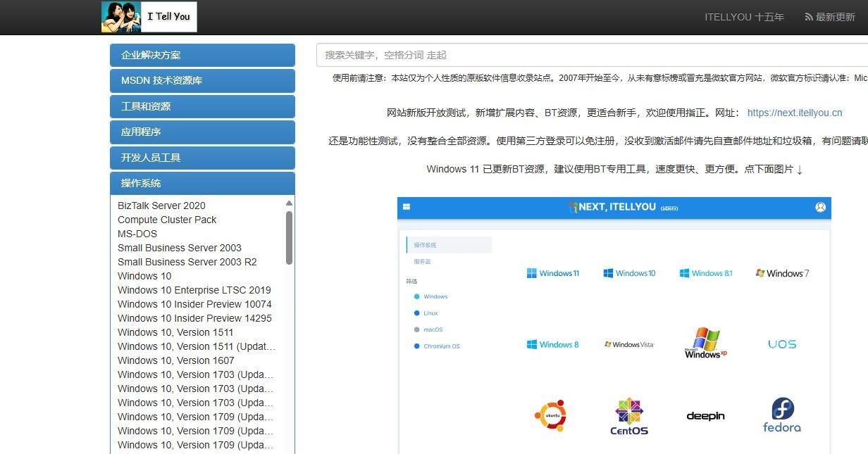Select the CentOS icon
The image size is (868, 454).
[x=628, y=415]
